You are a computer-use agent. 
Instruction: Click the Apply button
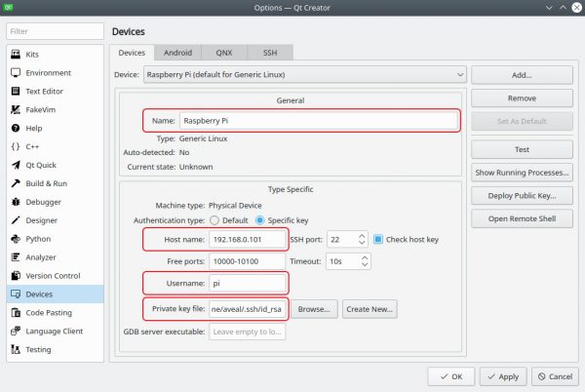503,376
